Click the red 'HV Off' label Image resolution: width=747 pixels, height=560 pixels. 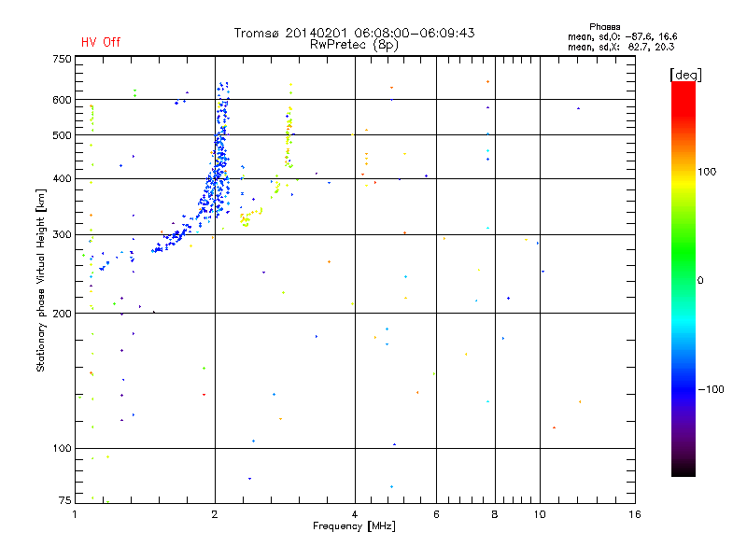point(101,42)
